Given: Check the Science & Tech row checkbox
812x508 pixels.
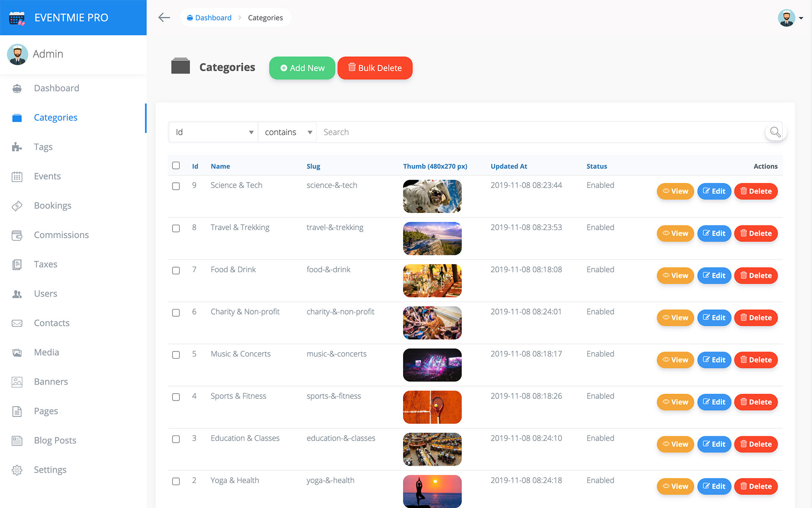Looking at the screenshot, I should pyautogui.click(x=176, y=186).
